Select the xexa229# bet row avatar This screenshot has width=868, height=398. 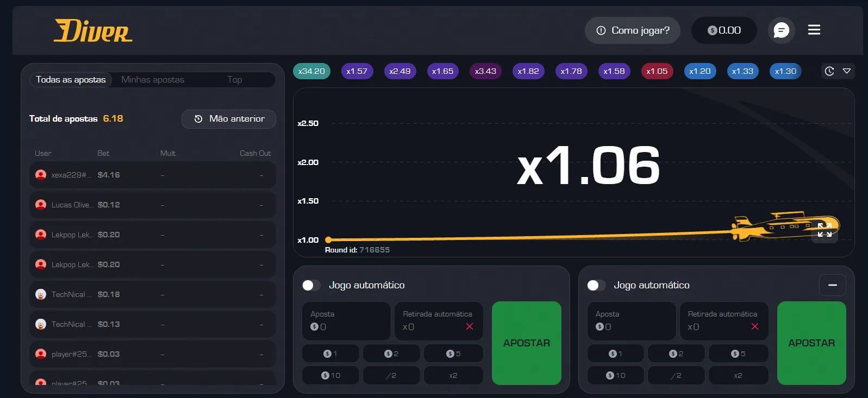[x=41, y=175]
